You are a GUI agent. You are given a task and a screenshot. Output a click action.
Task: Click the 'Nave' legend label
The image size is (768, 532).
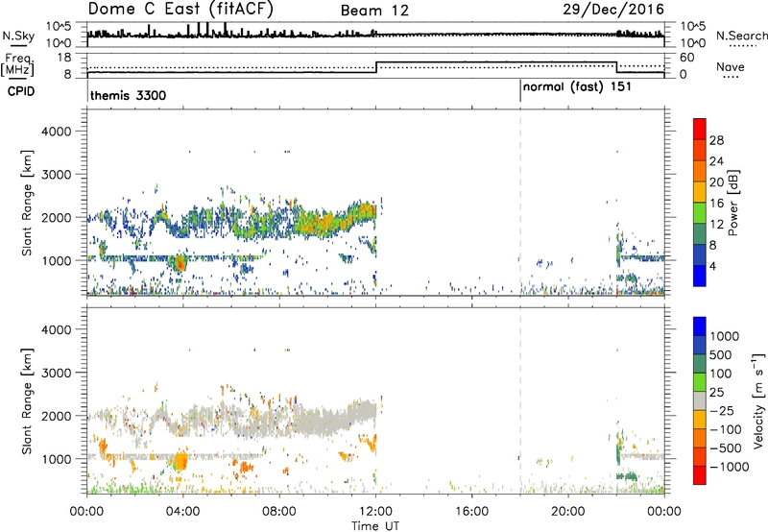point(730,66)
